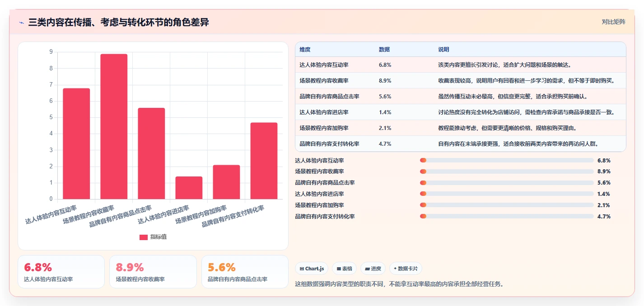The width and height of the screenshot is (644, 306).
Task: Click the blue icon before the page title
Action: [x=21, y=23]
